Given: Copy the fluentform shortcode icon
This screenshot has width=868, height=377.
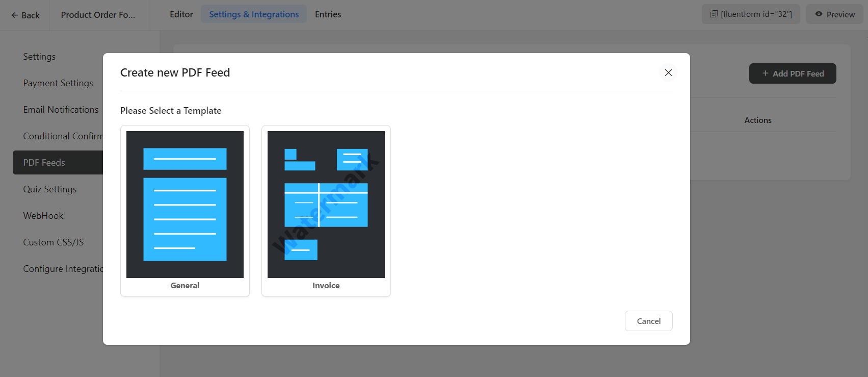Looking at the screenshot, I should (714, 14).
